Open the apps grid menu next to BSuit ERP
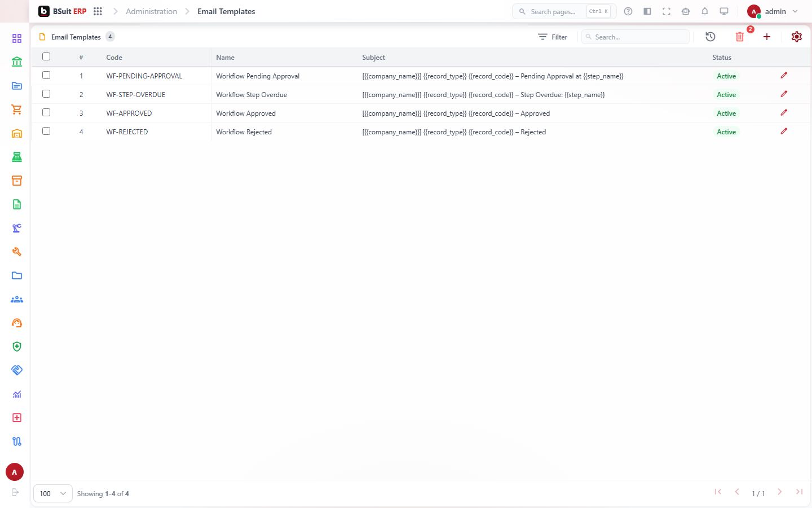 (98, 11)
